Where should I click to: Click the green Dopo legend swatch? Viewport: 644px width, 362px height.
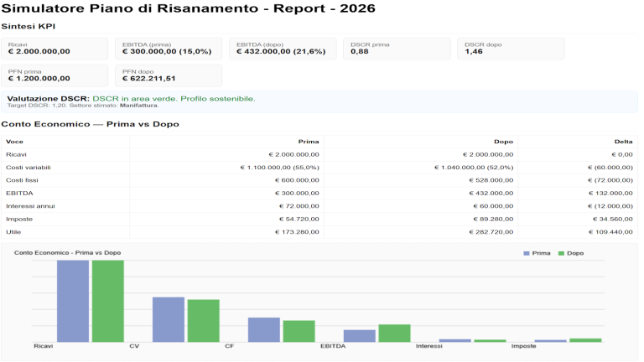click(562, 252)
